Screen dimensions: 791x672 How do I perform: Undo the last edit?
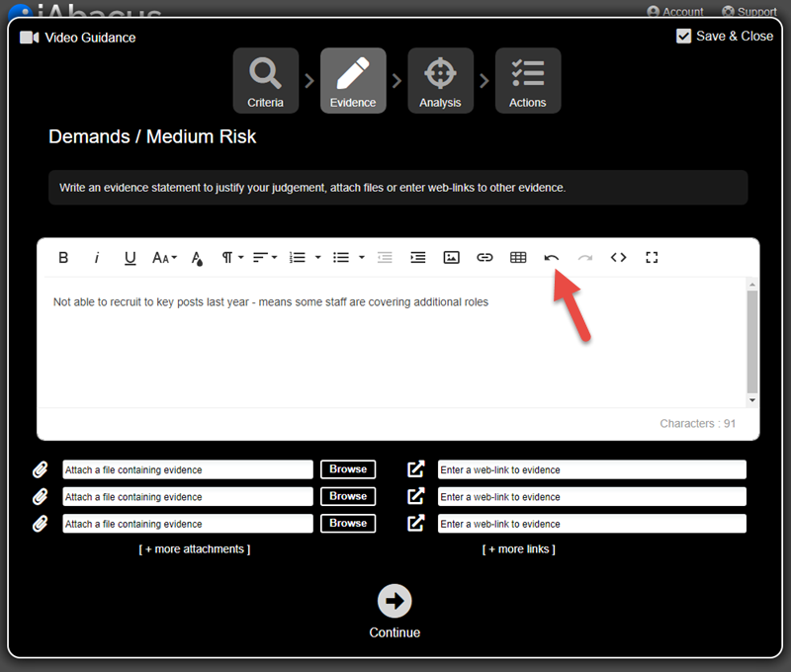pyautogui.click(x=552, y=258)
